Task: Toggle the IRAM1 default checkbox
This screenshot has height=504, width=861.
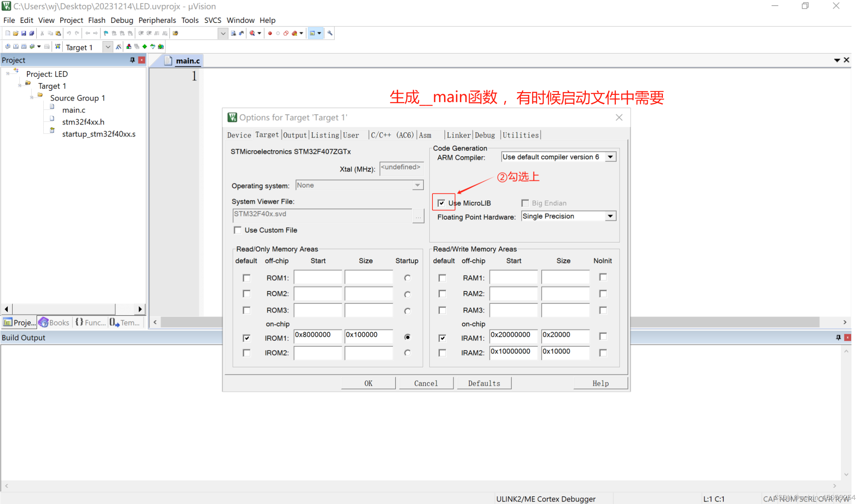Action: 442,338
